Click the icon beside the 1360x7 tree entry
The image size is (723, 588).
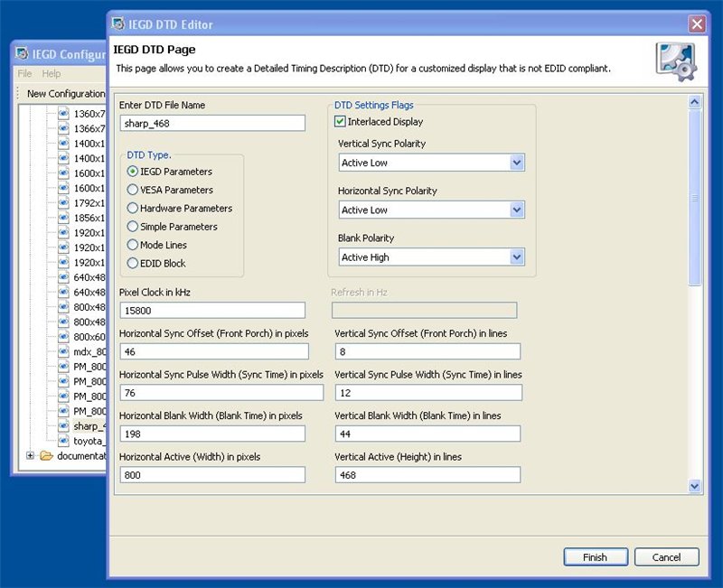pos(63,114)
